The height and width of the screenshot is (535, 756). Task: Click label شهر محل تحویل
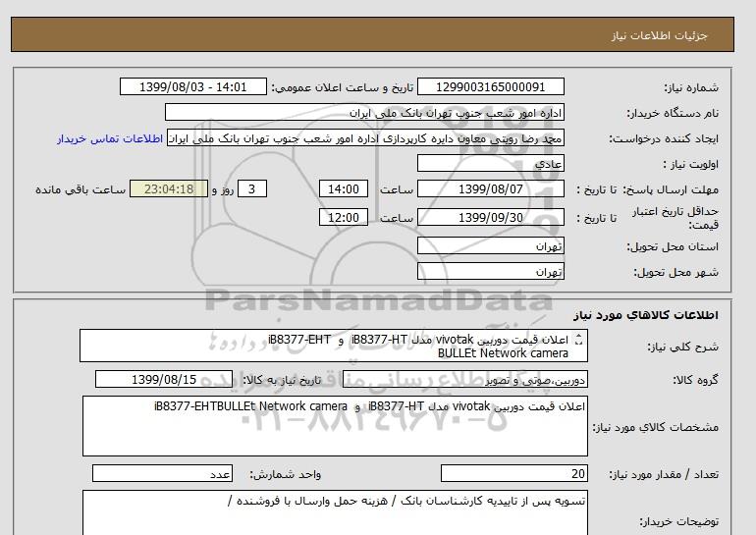click(x=675, y=272)
